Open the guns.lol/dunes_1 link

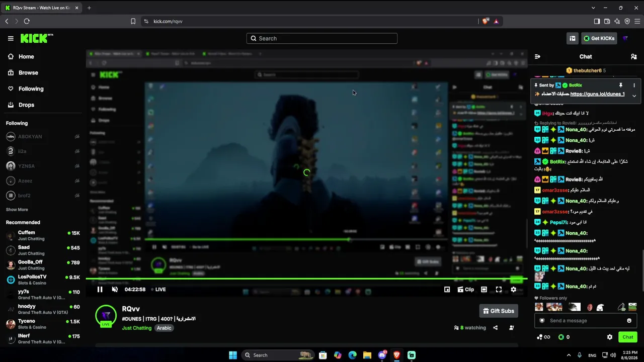point(597,94)
